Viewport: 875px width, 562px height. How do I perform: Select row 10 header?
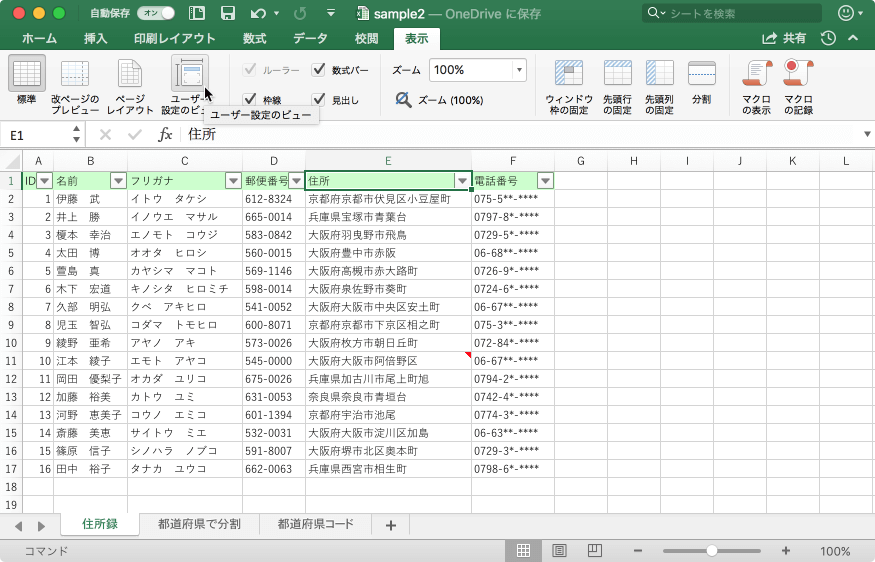(11, 343)
